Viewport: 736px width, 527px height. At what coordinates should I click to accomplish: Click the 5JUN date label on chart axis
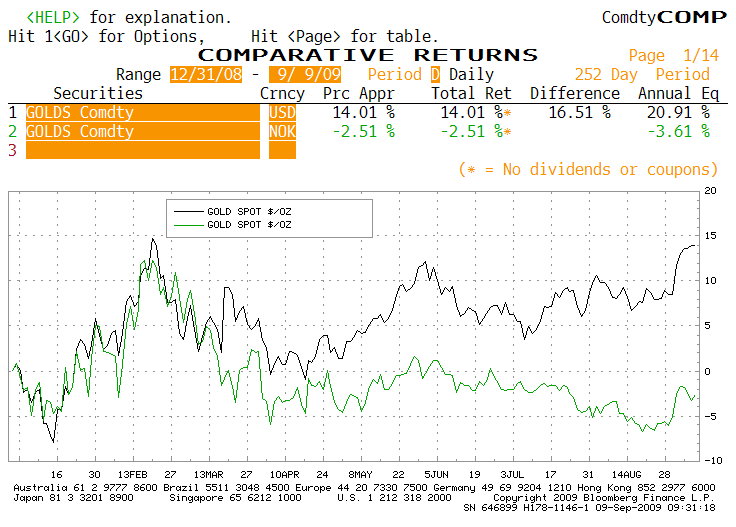click(437, 474)
